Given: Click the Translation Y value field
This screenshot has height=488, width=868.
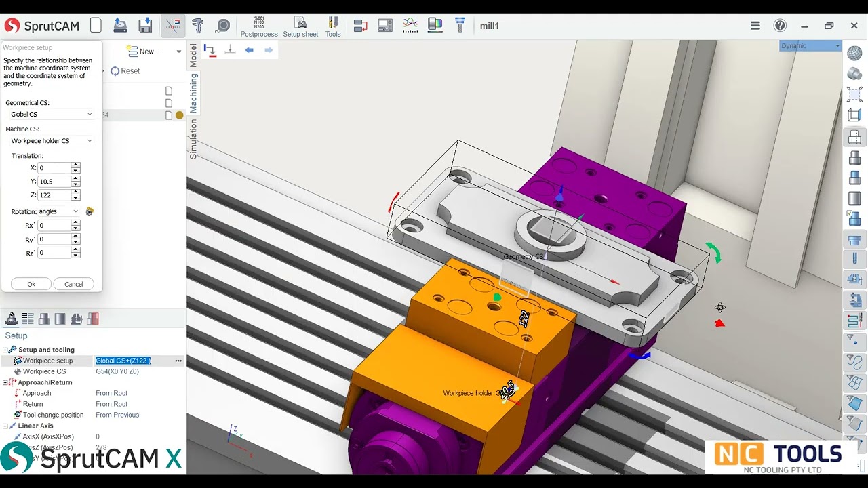Looking at the screenshot, I should click(54, 181).
